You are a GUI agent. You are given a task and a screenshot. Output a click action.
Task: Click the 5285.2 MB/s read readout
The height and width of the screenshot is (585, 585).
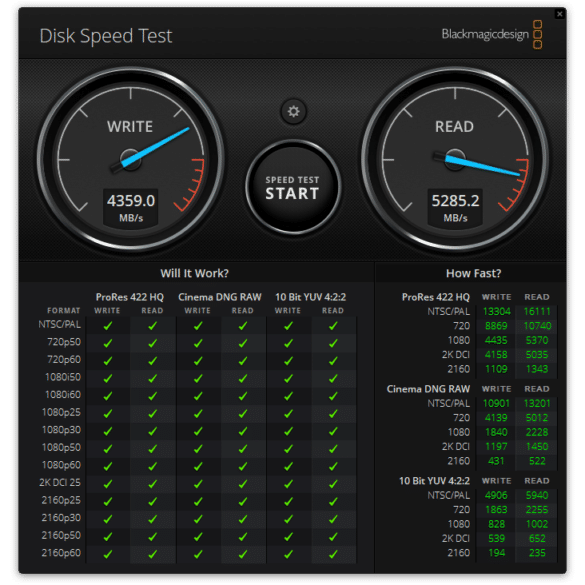click(455, 207)
